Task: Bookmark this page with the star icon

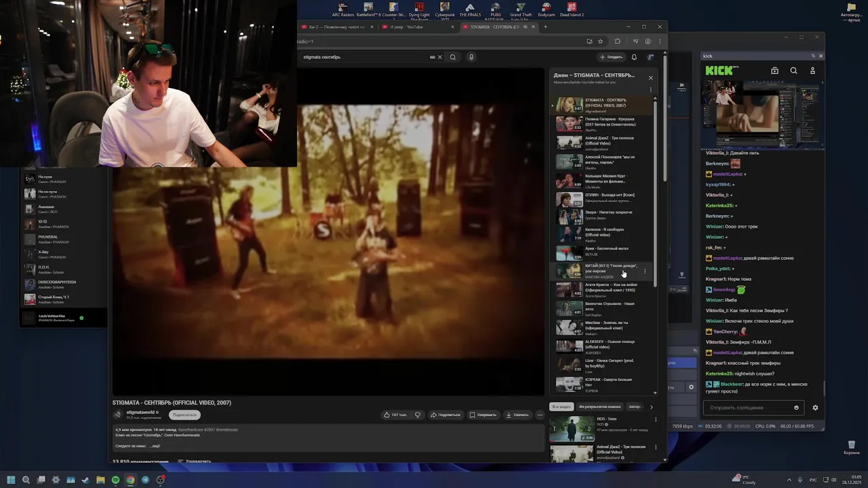Action: point(600,41)
